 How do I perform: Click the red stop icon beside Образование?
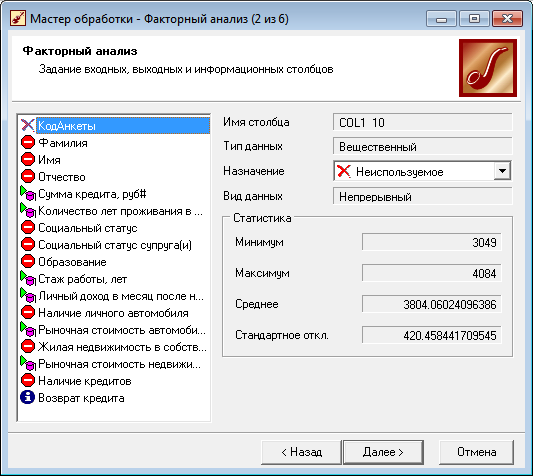28,261
